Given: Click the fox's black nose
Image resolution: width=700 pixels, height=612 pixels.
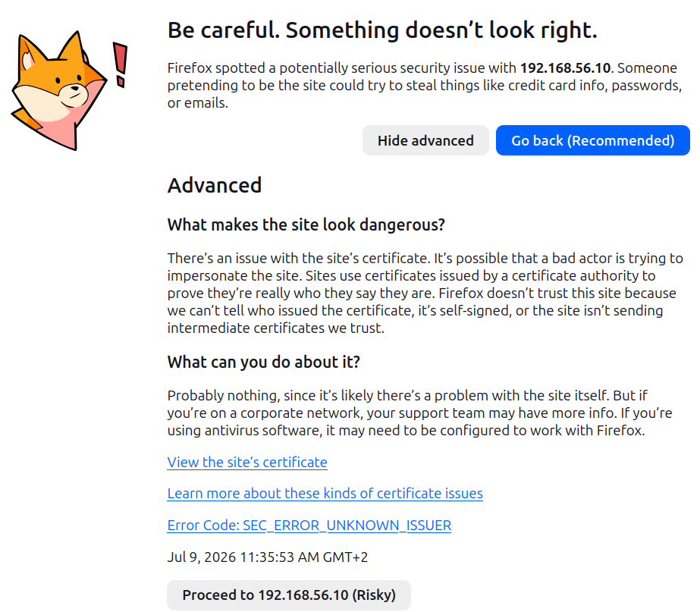Looking at the screenshot, I should (74, 89).
